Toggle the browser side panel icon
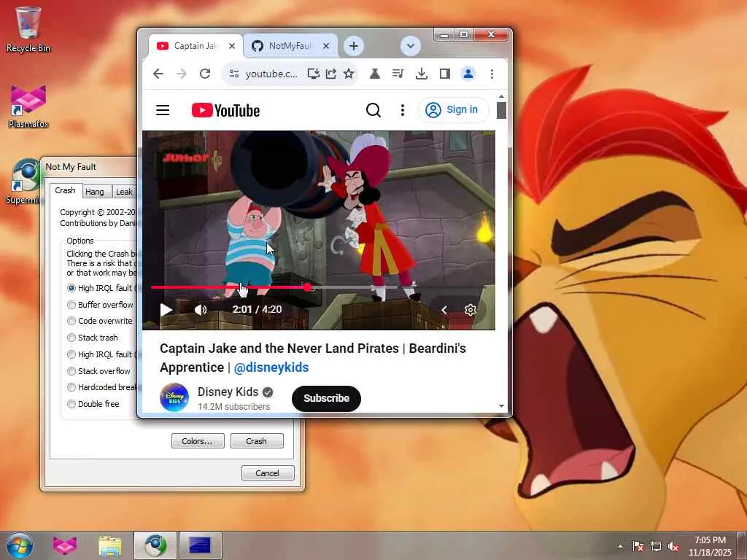The height and width of the screenshot is (560, 747). pos(445,74)
